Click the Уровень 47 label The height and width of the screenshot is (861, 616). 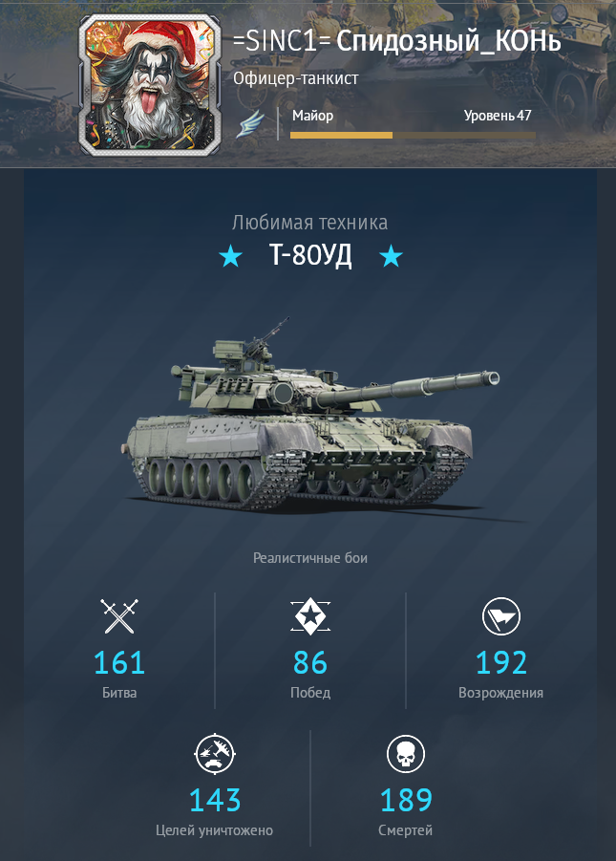coord(498,116)
